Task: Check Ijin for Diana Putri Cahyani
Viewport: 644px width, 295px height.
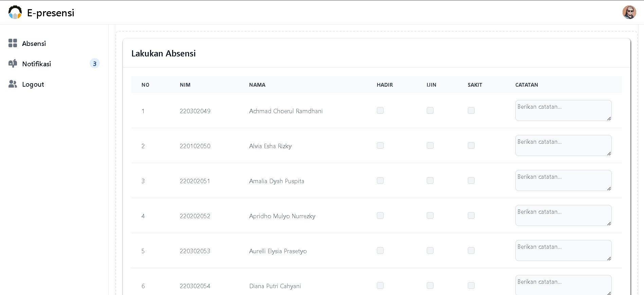Action: click(430, 285)
